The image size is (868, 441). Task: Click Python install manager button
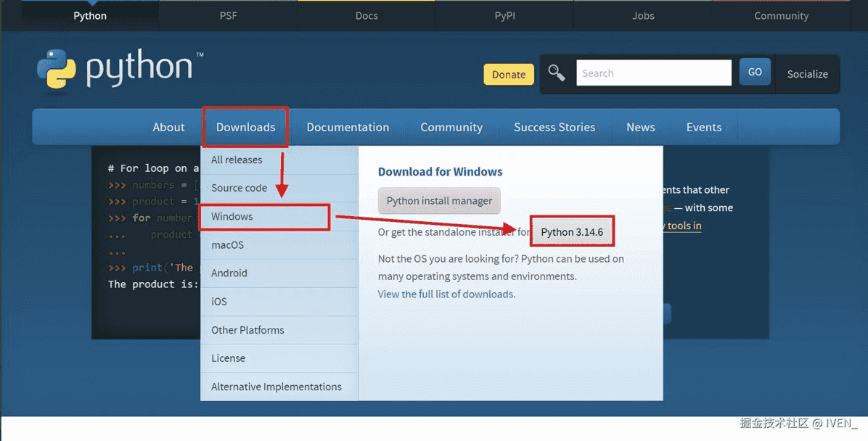click(x=439, y=201)
